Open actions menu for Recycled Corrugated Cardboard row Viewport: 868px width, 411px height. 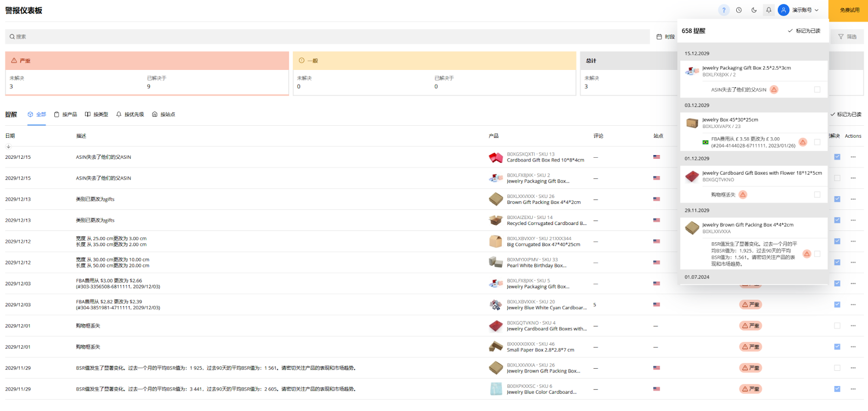click(853, 220)
